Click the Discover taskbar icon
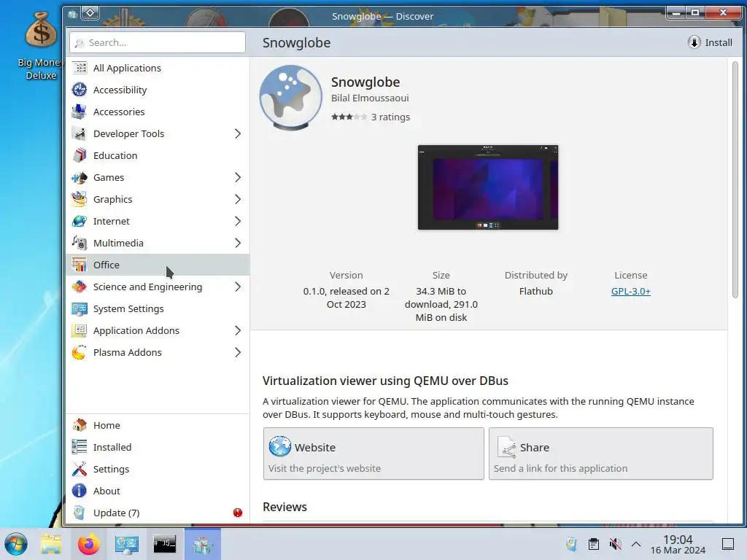Image resolution: width=747 pixels, height=560 pixels. (x=203, y=544)
